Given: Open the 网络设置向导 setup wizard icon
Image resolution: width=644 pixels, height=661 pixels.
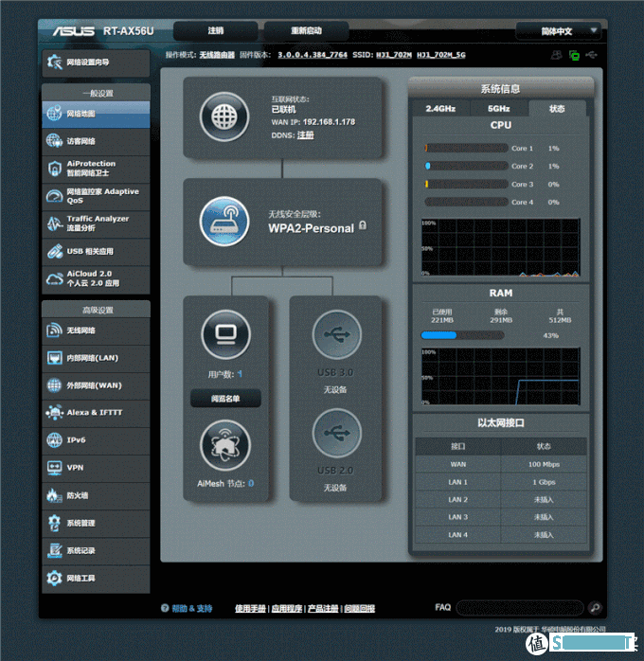Looking at the screenshot, I should pyautogui.click(x=55, y=63).
